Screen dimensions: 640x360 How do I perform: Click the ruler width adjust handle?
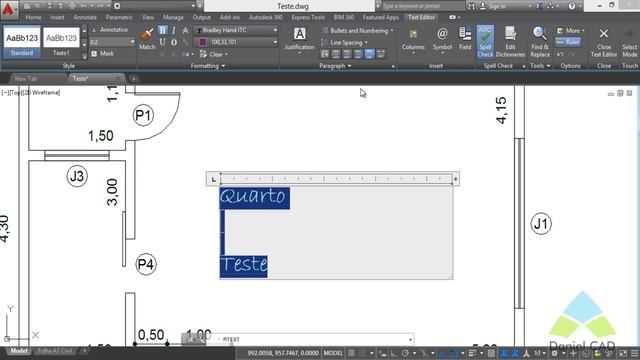(456, 179)
